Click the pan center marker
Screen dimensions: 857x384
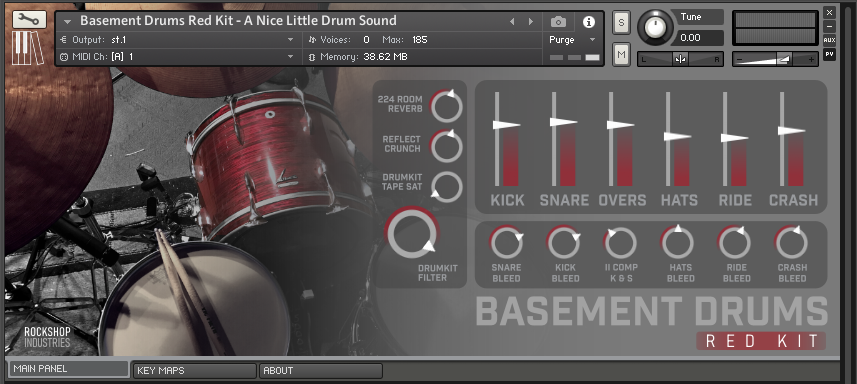[x=680, y=59]
